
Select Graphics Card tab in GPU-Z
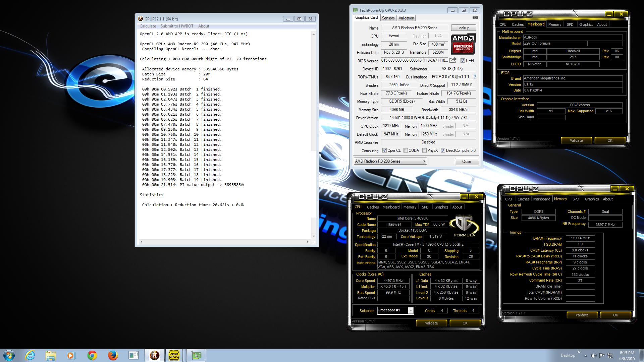tap(366, 17)
